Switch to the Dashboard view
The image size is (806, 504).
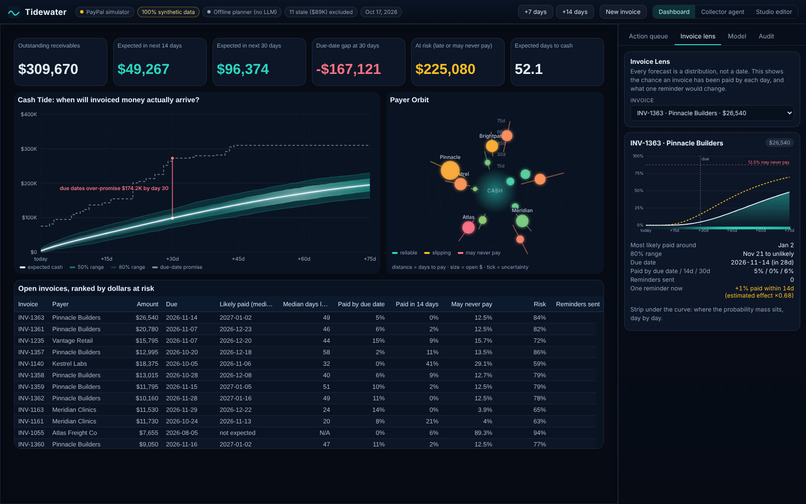tap(674, 12)
